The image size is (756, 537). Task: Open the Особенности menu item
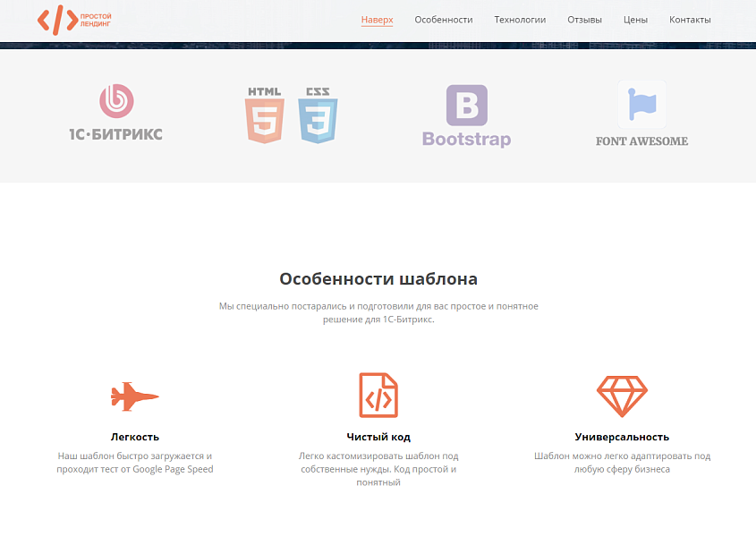point(442,19)
